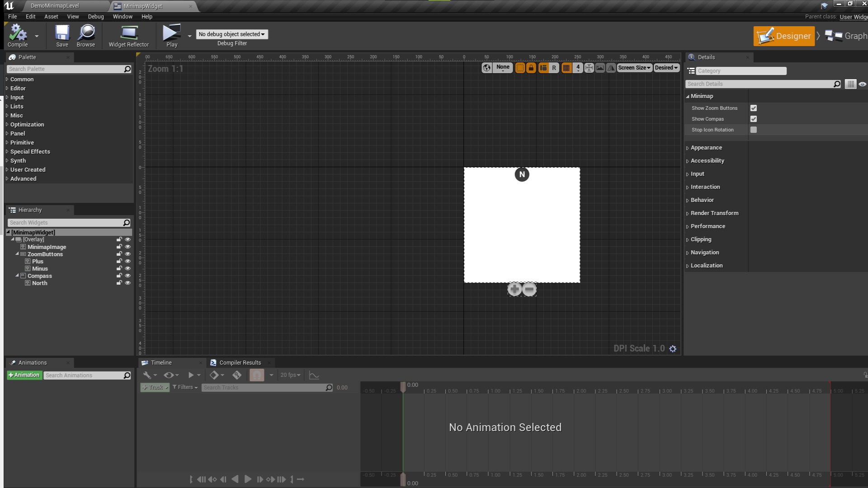Click the Animation add button
Screen dimensions: 868x488
point(24,375)
